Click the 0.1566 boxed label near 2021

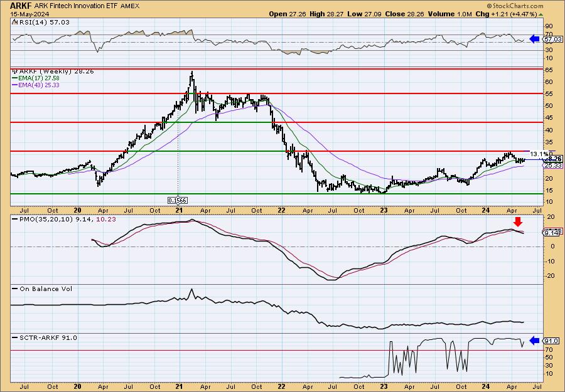tap(178, 200)
